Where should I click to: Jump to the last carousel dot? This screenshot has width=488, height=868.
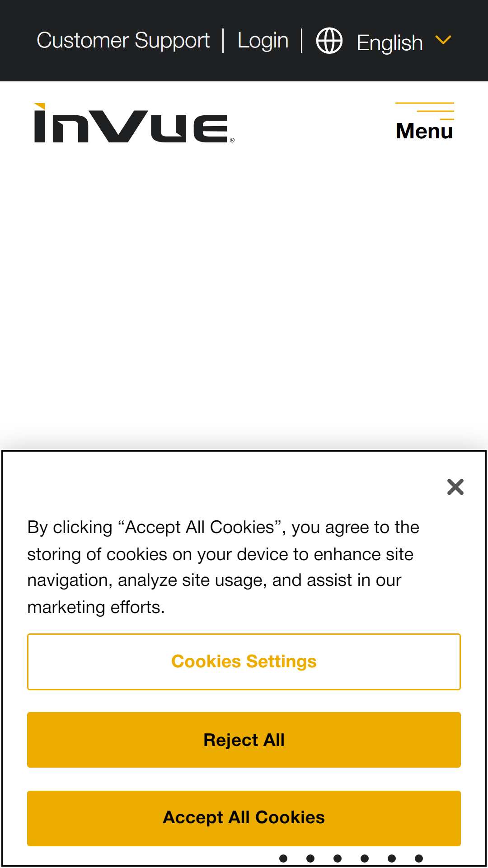pyautogui.click(x=419, y=859)
